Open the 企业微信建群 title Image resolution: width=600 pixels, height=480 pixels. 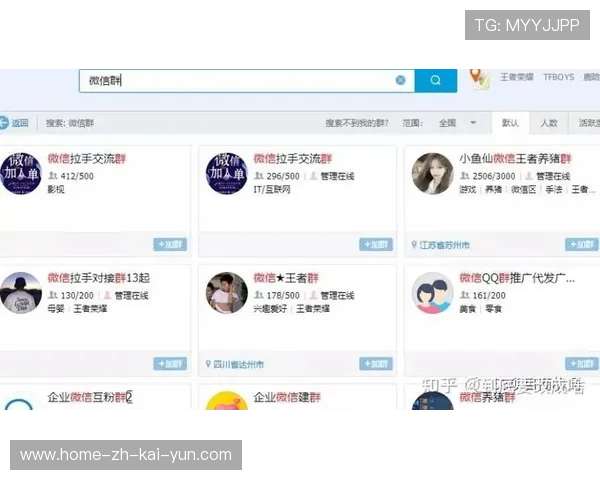(287, 397)
